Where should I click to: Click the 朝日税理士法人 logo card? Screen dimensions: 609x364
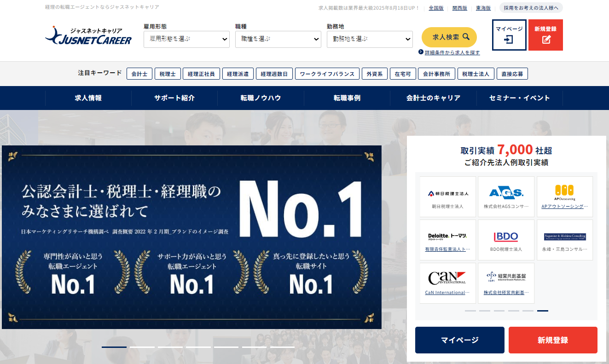point(448,196)
